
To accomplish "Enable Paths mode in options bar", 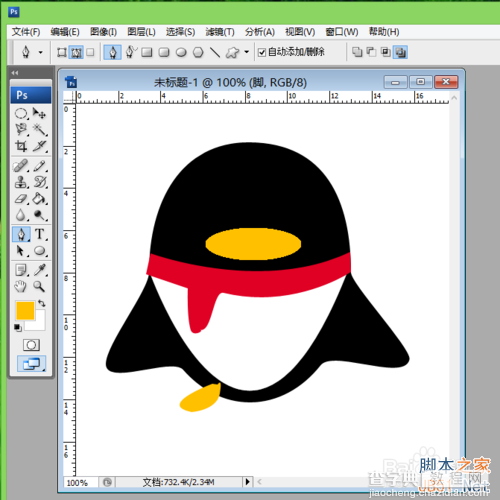I will pyautogui.click(x=76, y=52).
